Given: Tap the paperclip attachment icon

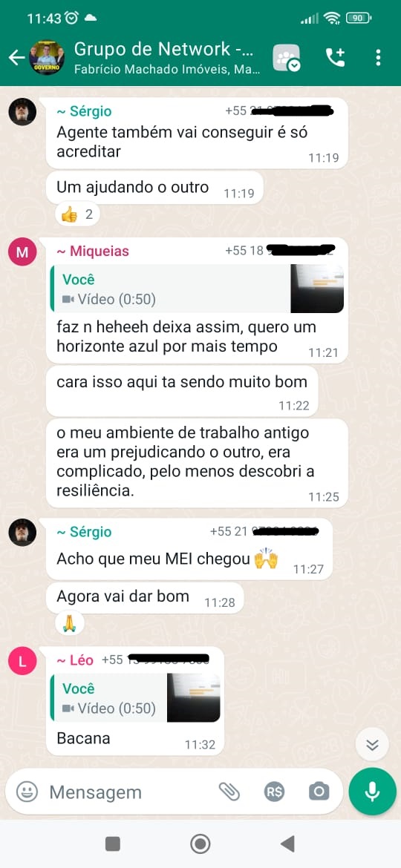Looking at the screenshot, I should click(229, 792).
